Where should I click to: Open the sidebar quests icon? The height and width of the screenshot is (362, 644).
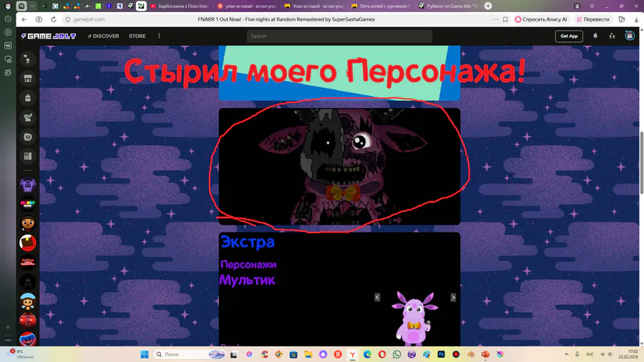27,117
